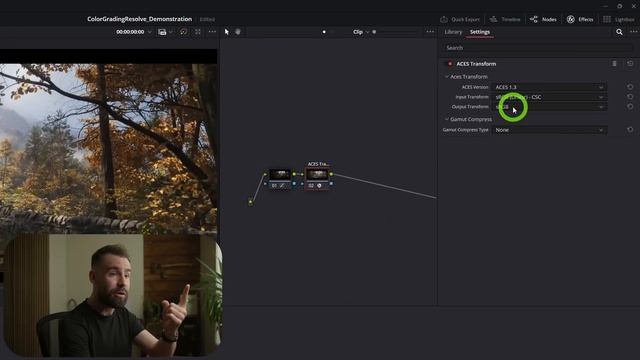Open the Input Transform dropdown
Viewport: 640px width, 360px height.
549,97
